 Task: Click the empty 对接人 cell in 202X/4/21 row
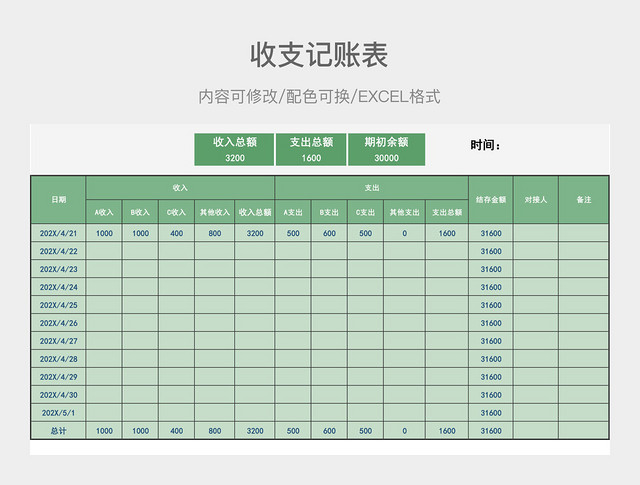536,233
